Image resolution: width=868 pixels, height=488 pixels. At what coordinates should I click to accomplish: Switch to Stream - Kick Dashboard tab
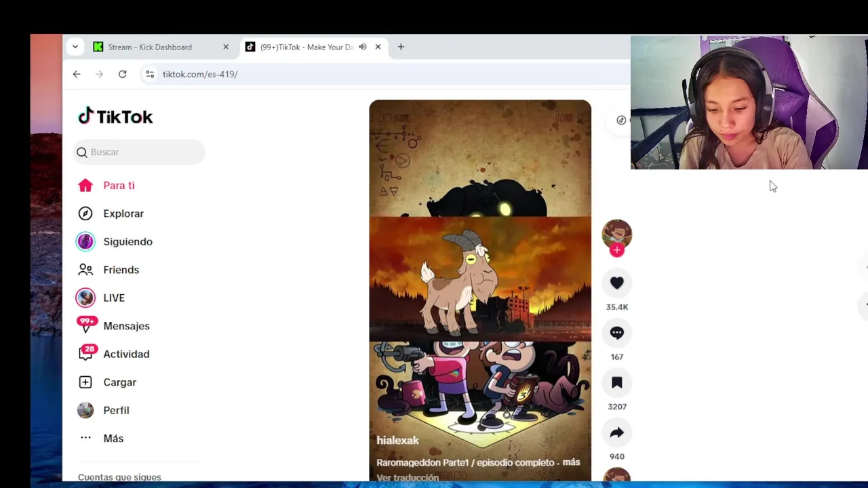(161, 47)
